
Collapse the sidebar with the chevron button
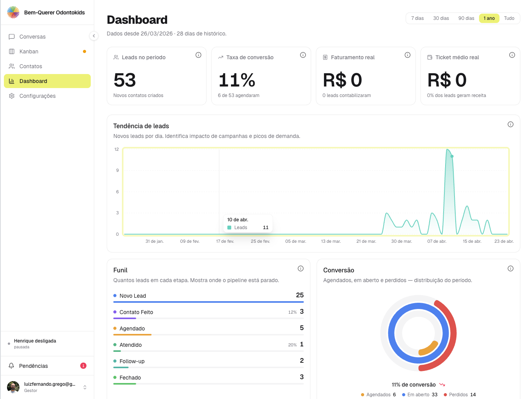coord(93,36)
